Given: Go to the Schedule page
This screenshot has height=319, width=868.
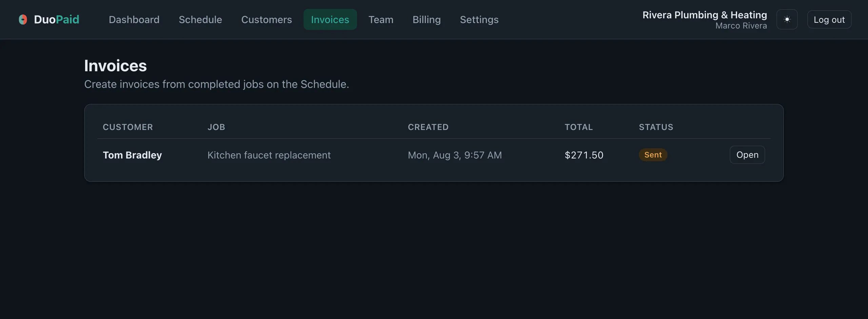Looking at the screenshot, I should (x=200, y=19).
